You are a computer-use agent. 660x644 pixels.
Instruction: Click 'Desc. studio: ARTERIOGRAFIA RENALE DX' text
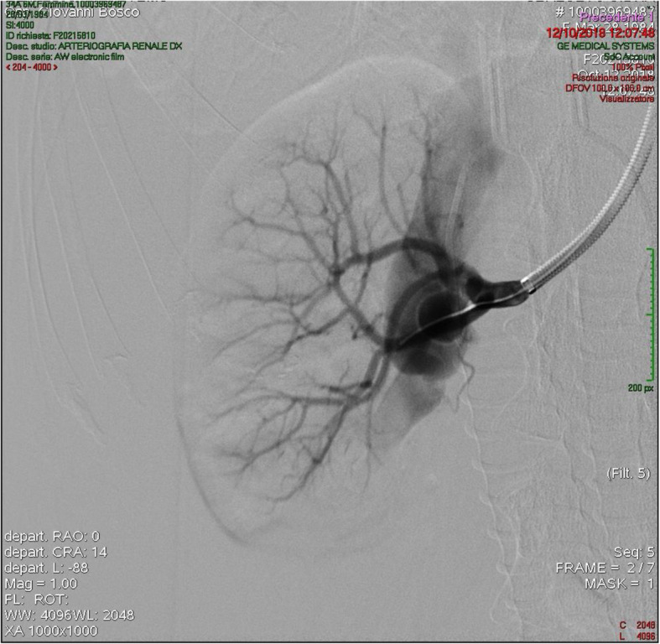tap(94, 46)
